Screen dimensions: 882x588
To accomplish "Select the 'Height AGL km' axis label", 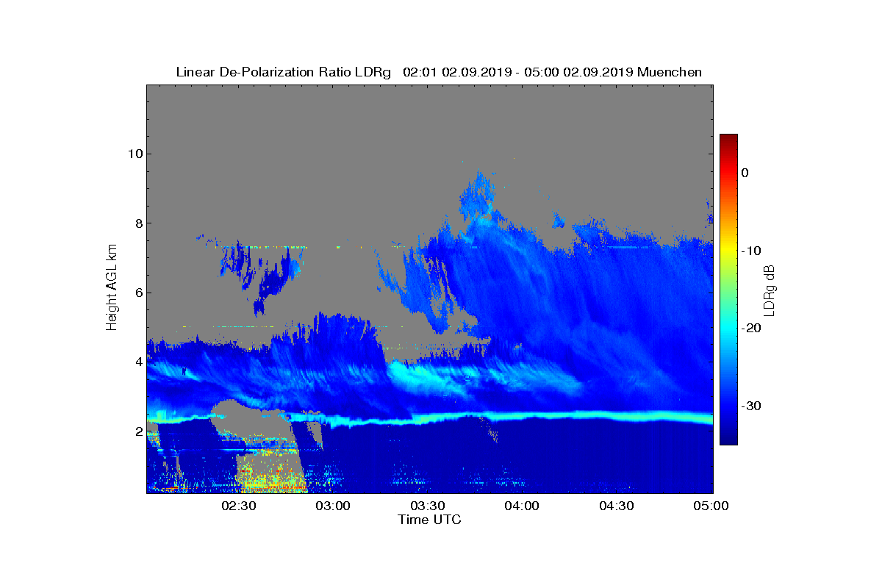I will tap(112, 289).
